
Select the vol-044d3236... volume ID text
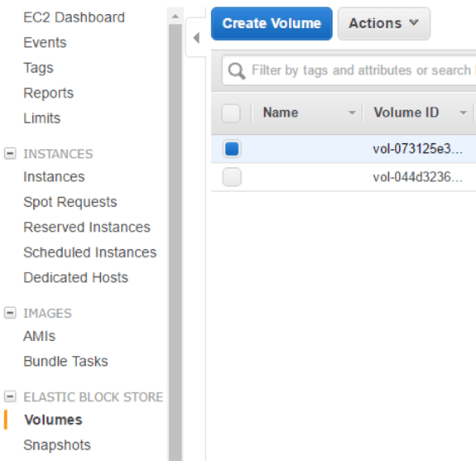point(418,177)
